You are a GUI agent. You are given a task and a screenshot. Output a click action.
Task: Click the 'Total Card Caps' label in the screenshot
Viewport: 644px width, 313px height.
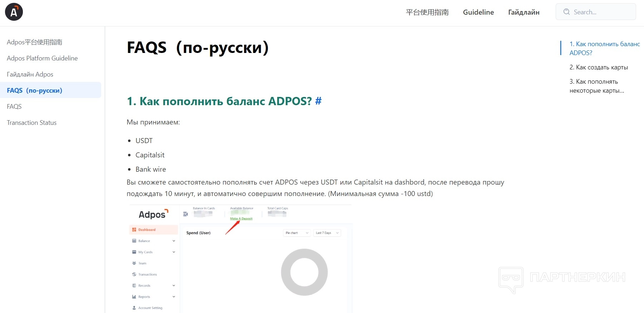pyautogui.click(x=277, y=208)
